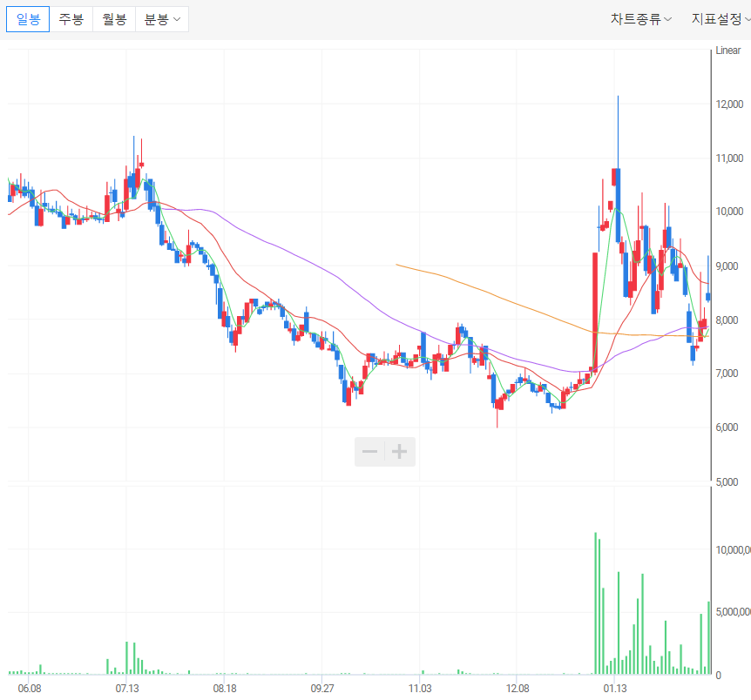Click the 10,000,000 volume axis label
This screenshot has width=751, height=700.
coord(733,550)
